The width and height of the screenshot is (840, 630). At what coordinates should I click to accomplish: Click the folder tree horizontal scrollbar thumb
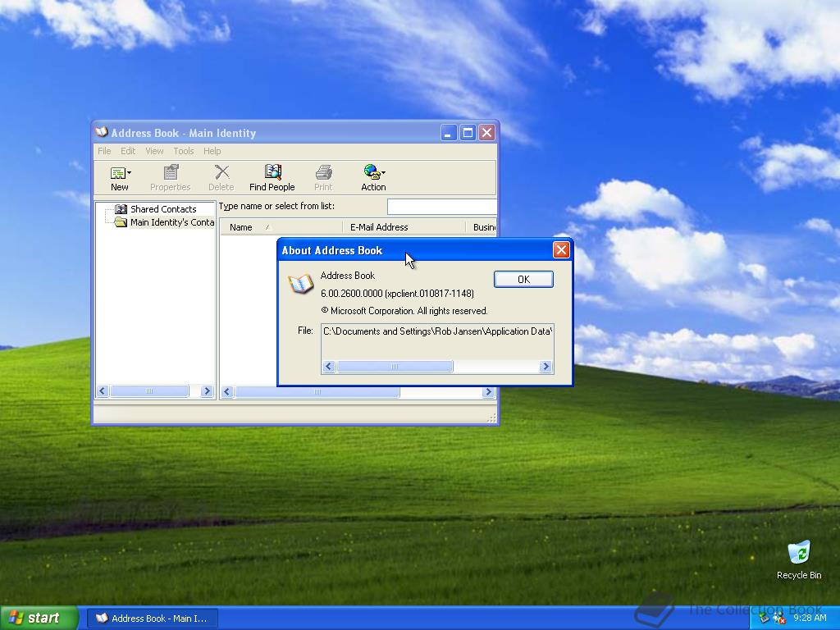pos(149,391)
